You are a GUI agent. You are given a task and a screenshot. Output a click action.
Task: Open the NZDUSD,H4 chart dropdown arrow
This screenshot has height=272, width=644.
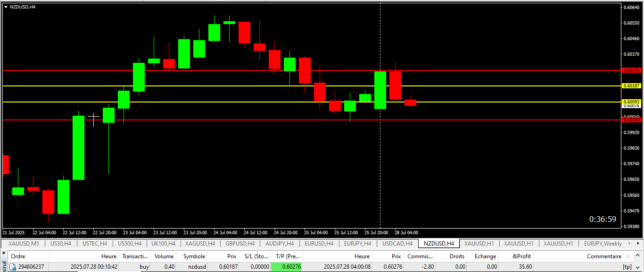pos(6,7)
